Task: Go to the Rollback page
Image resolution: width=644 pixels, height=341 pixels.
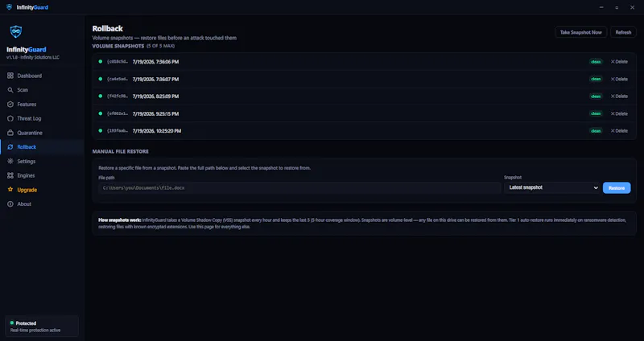Action: (x=43, y=147)
